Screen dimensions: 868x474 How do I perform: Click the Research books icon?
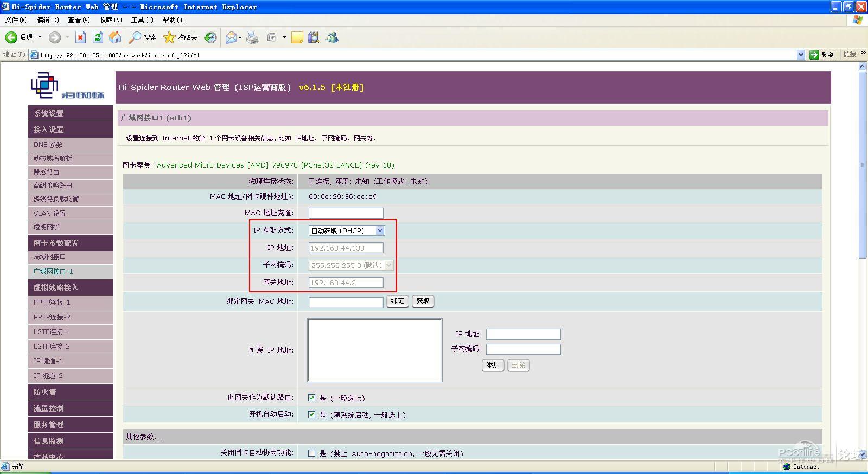(314, 37)
